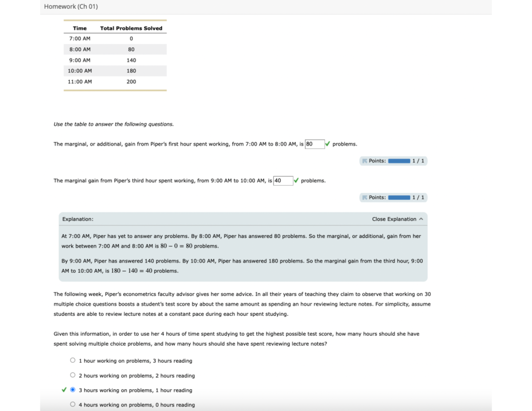Select the "3 hours working on problems" radio button
Viewport: 532px width, 411px height.
[x=73, y=390]
